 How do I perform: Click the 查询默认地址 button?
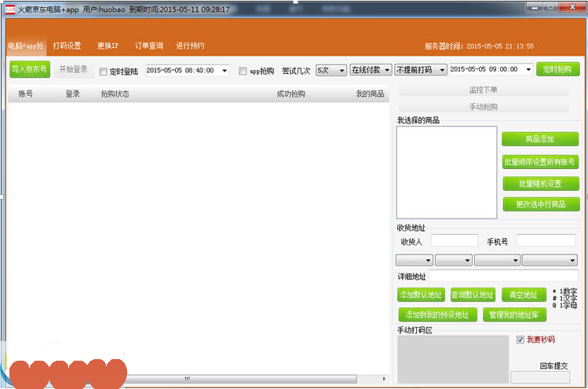(x=473, y=295)
